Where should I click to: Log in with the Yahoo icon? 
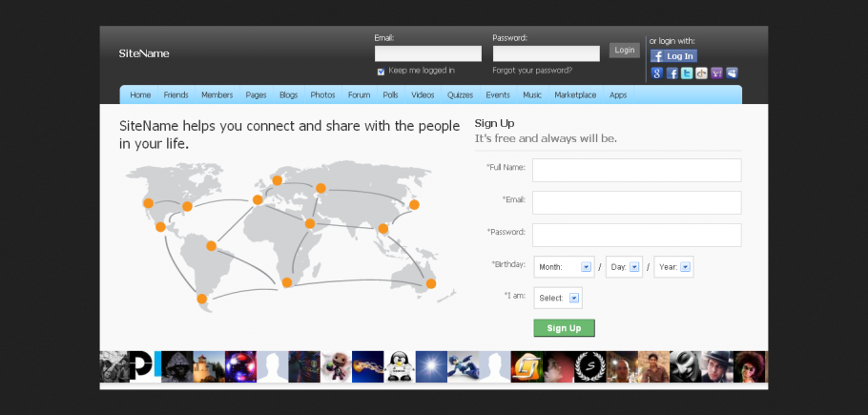point(716,73)
